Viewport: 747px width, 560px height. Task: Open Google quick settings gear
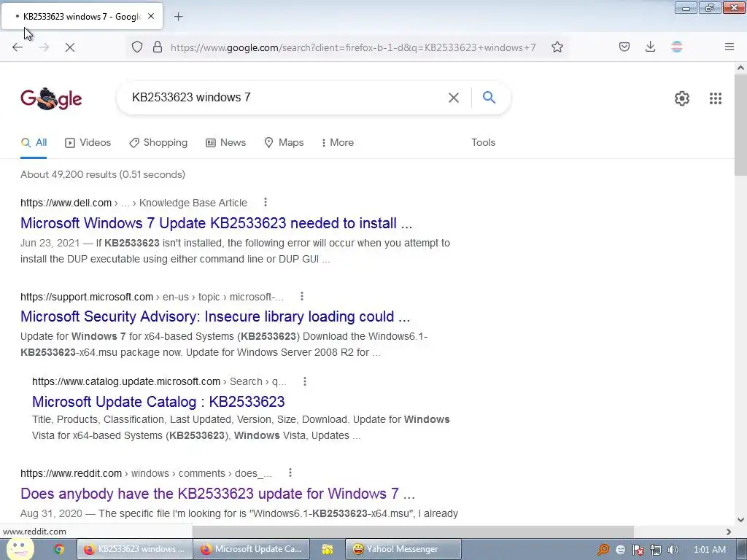click(x=682, y=98)
